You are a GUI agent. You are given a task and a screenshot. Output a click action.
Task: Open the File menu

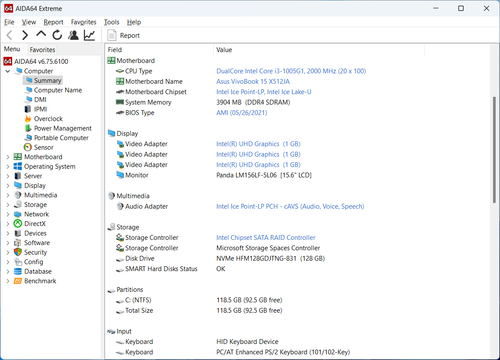pyautogui.click(x=9, y=22)
